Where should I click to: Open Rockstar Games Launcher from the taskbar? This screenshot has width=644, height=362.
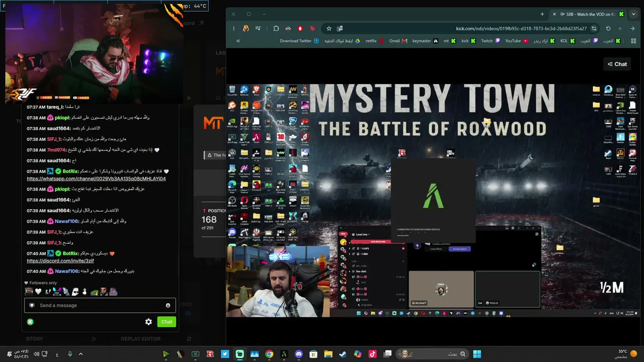click(x=210, y=354)
